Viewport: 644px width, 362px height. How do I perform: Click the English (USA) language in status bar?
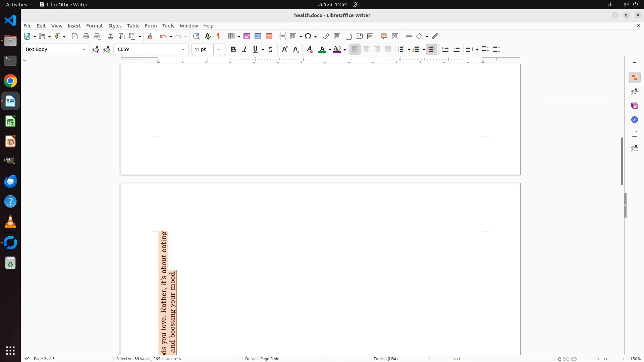(x=385, y=359)
